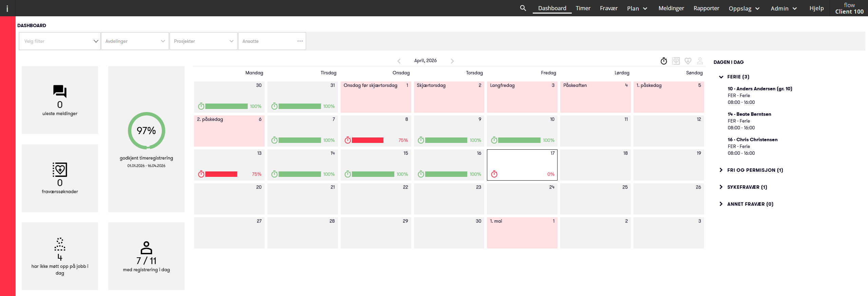Go to next month arrow
Viewport: 868px width, 296px height.
pos(452,61)
